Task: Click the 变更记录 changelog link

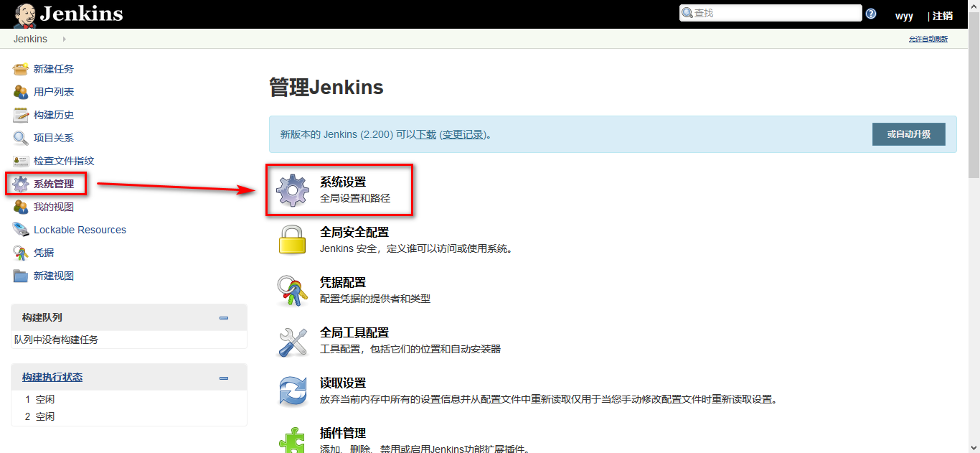Action: [463, 134]
